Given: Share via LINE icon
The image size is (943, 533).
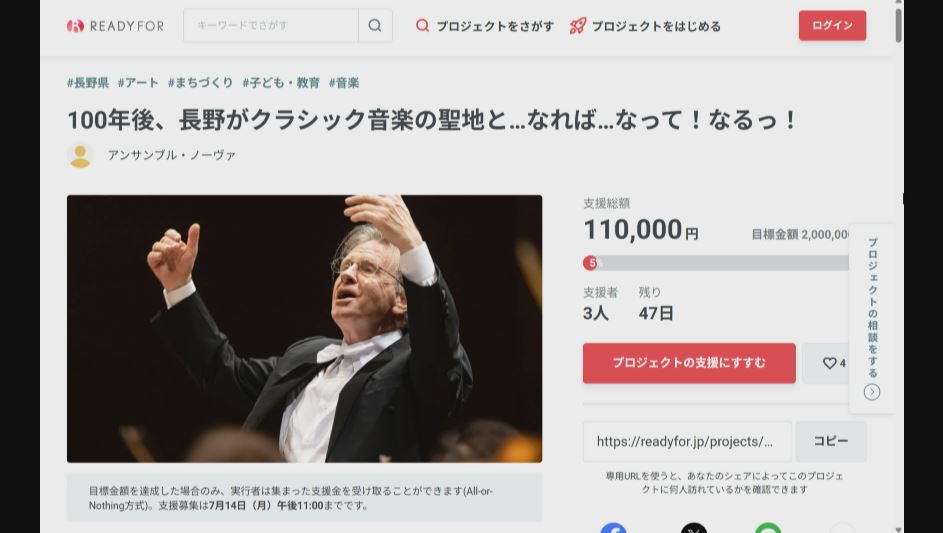Looking at the screenshot, I should click(768, 528).
